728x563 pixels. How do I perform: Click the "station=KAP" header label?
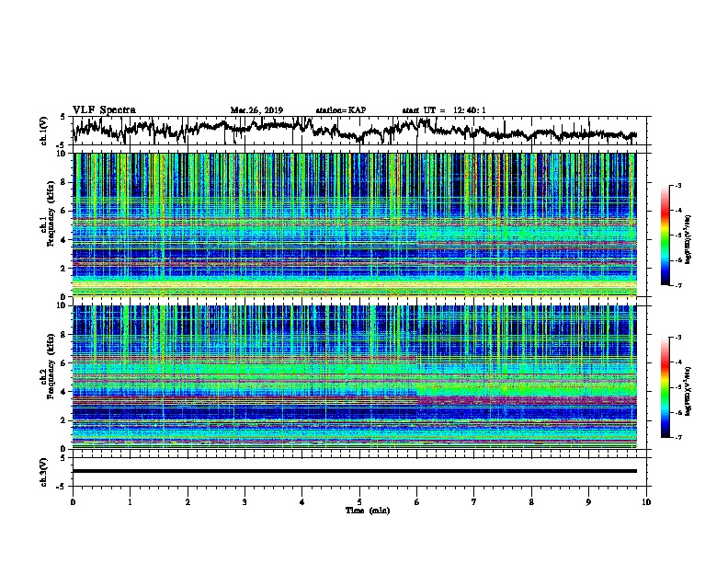[341, 110]
